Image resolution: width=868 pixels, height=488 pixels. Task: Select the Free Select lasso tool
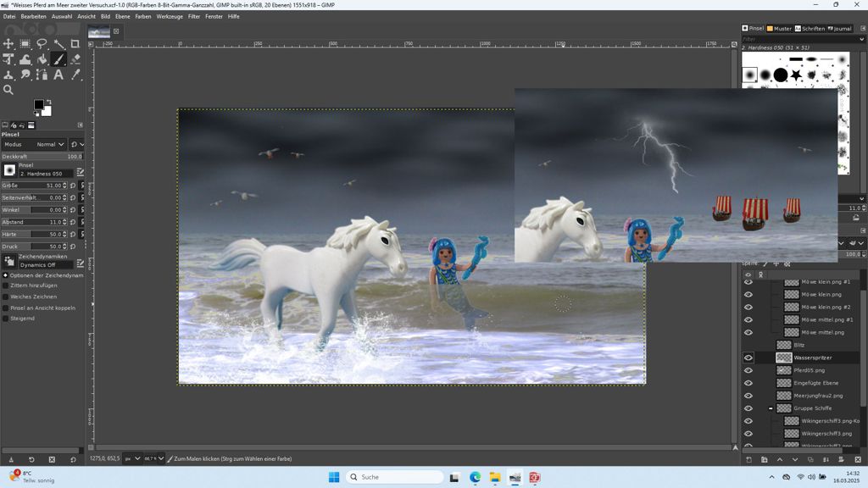pos(42,44)
